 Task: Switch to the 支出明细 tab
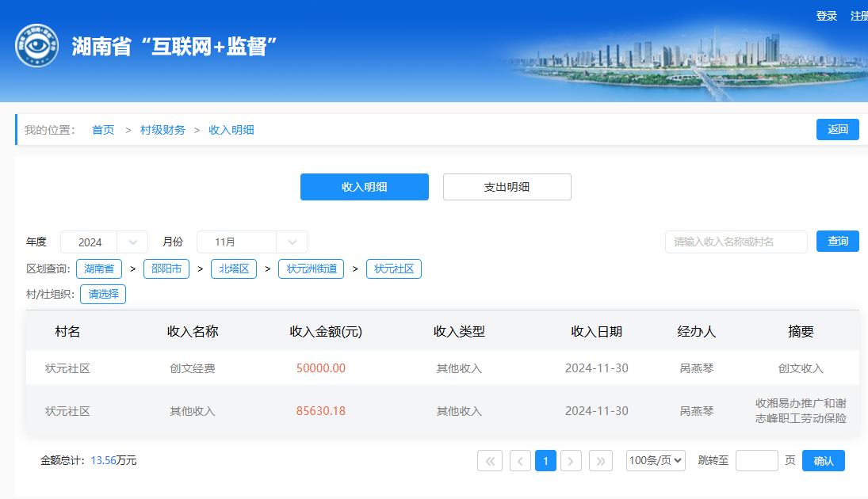[x=507, y=187]
